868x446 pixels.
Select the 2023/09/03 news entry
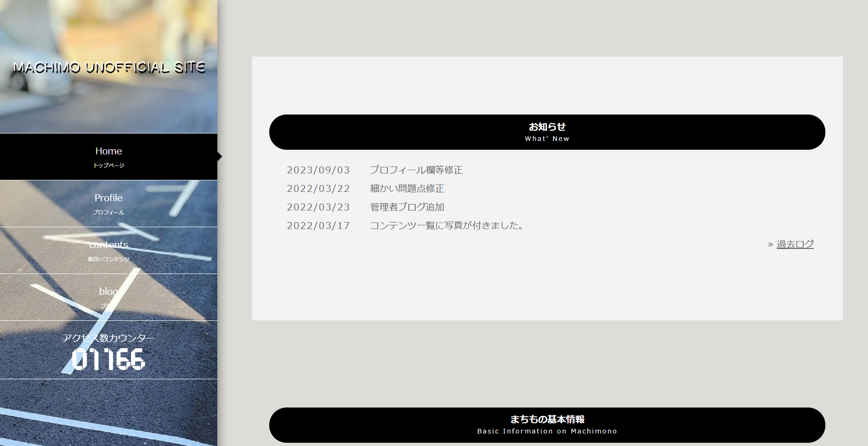pos(318,170)
